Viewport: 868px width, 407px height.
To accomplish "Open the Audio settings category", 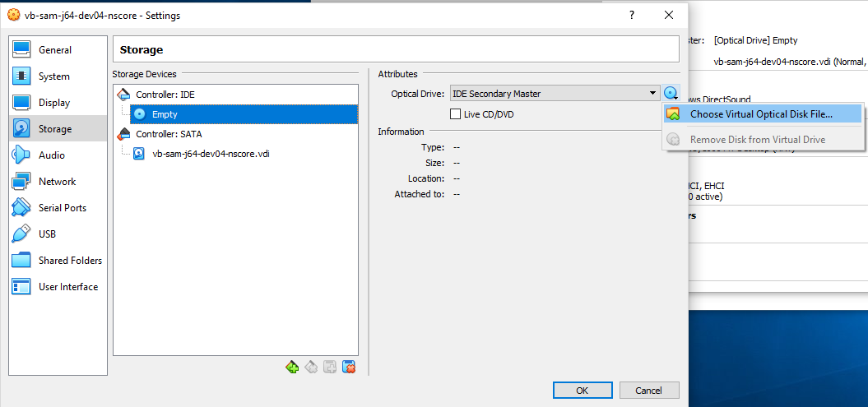I will [x=58, y=155].
